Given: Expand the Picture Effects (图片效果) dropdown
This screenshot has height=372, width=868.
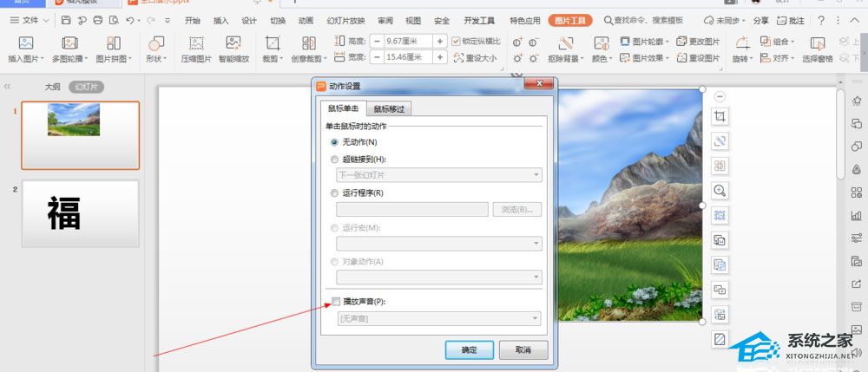Looking at the screenshot, I should click(667, 58).
